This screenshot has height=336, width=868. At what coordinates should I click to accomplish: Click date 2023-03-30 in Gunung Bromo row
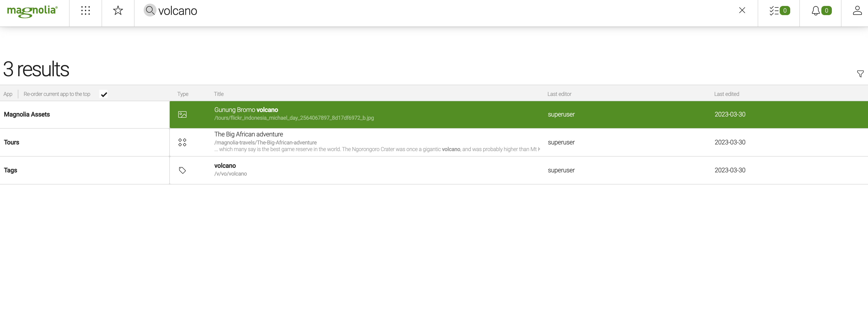click(730, 115)
